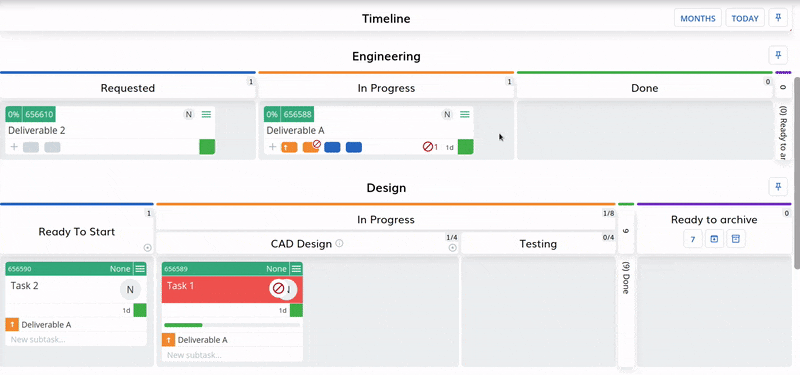
Task: Pin the Timeline section
Action: click(x=778, y=18)
